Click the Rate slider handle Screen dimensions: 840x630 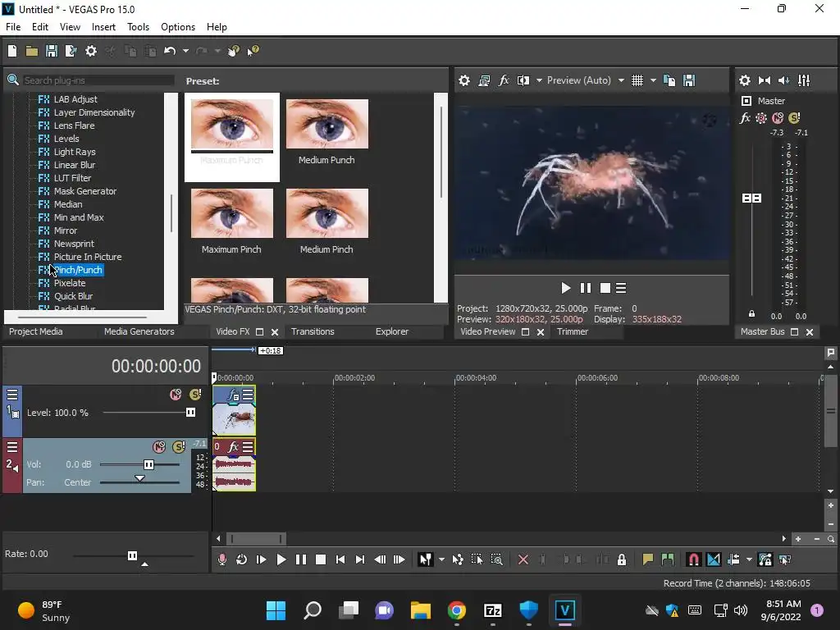point(132,555)
